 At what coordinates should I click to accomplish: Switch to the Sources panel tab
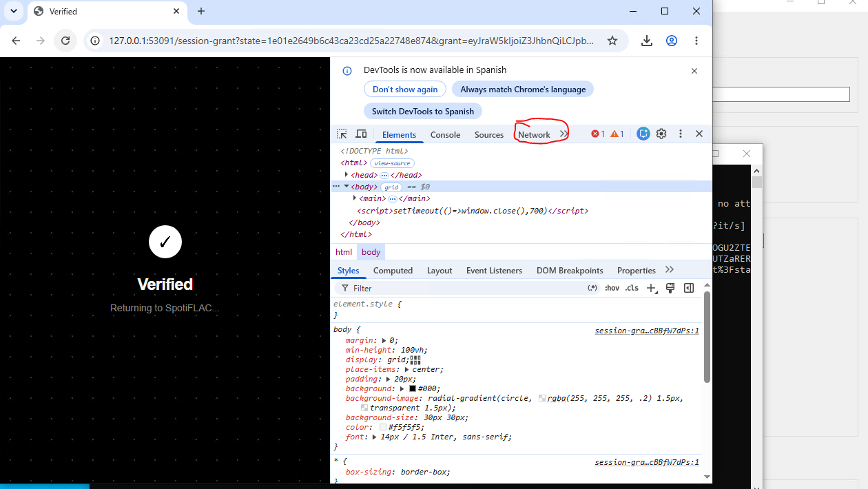[x=489, y=134]
